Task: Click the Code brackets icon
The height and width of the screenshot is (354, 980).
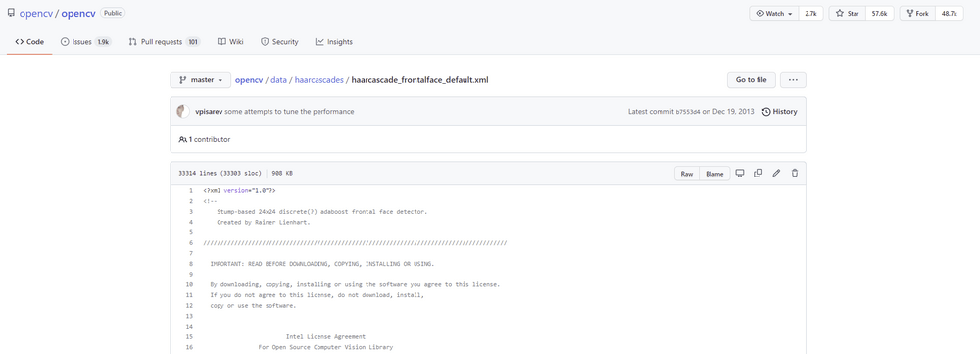Action: 19,42
